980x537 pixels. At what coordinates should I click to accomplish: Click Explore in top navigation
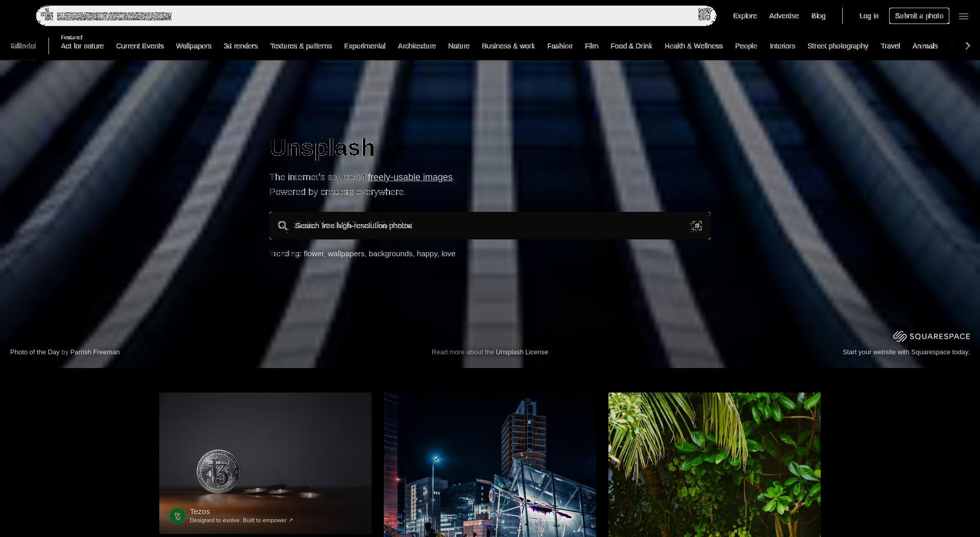745,16
